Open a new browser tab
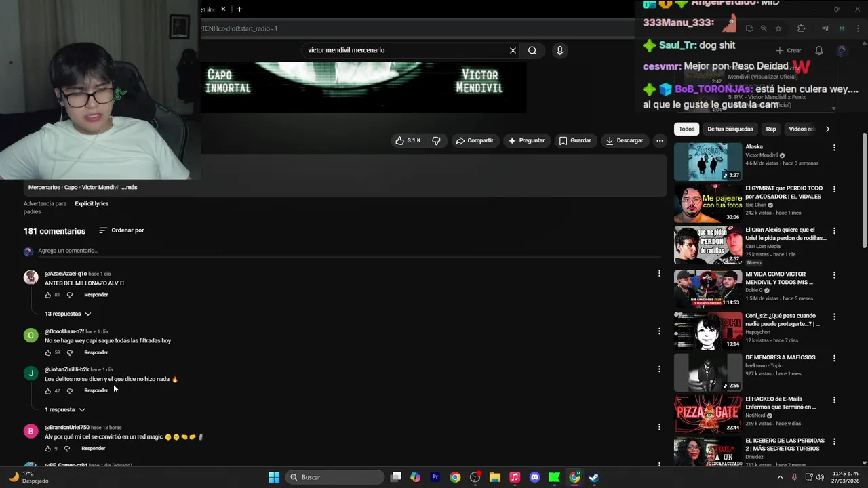868x488 pixels. click(239, 9)
